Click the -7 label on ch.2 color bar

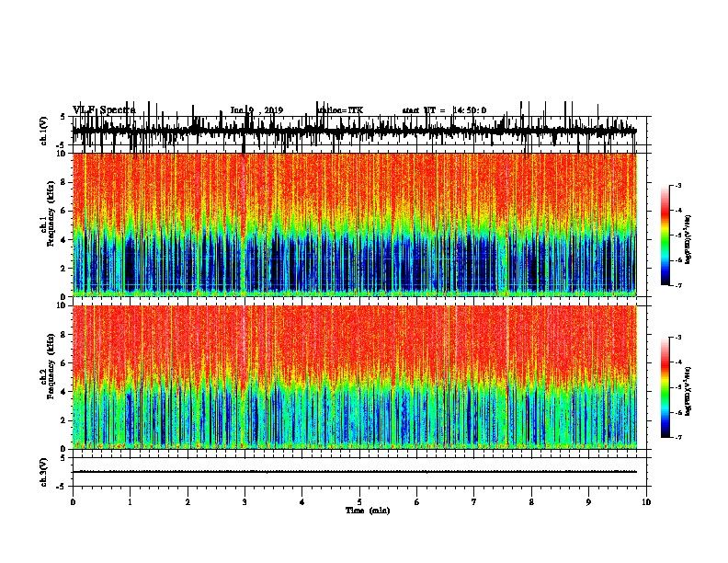(678, 438)
